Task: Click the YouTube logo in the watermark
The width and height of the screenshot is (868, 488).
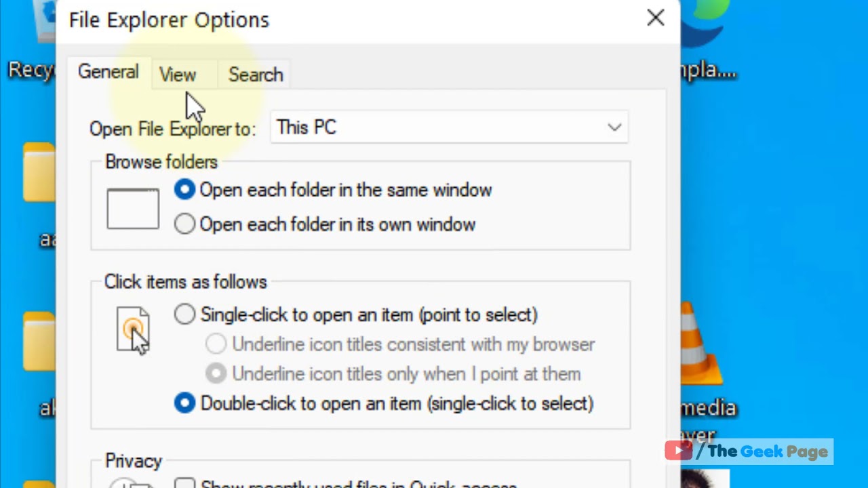Action: click(678, 451)
